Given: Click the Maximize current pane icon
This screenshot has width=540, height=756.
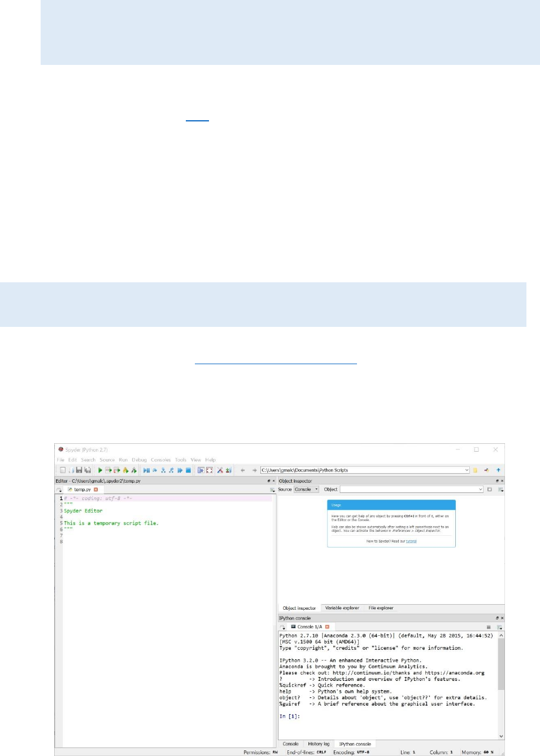Looking at the screenshot, I should (x=201, y=470).
